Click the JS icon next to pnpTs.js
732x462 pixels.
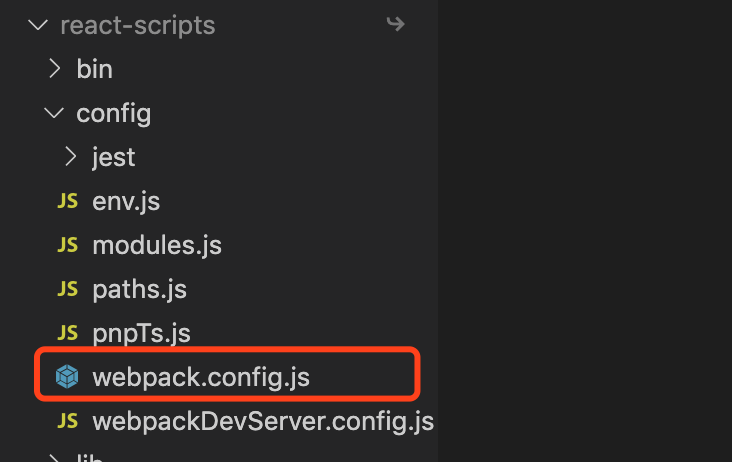67,333
